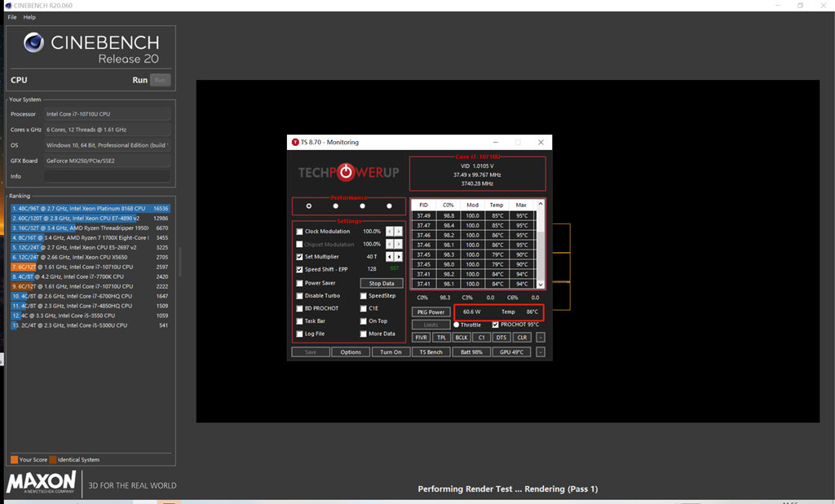This screenshot has width=835, height=504.
Task: Click the Batt 98% button
Action: tap(471, 352)
